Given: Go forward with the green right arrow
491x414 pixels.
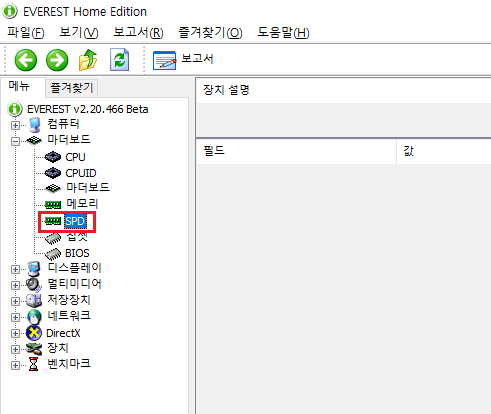Looking at the screenshot, I should pyautogui.click(x=57, y=60).
